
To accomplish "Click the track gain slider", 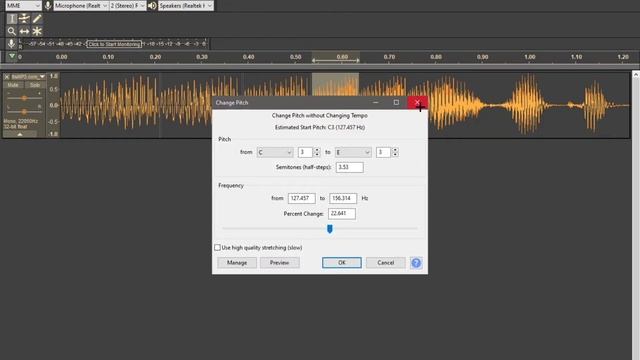I will click(x=24, y=98).
